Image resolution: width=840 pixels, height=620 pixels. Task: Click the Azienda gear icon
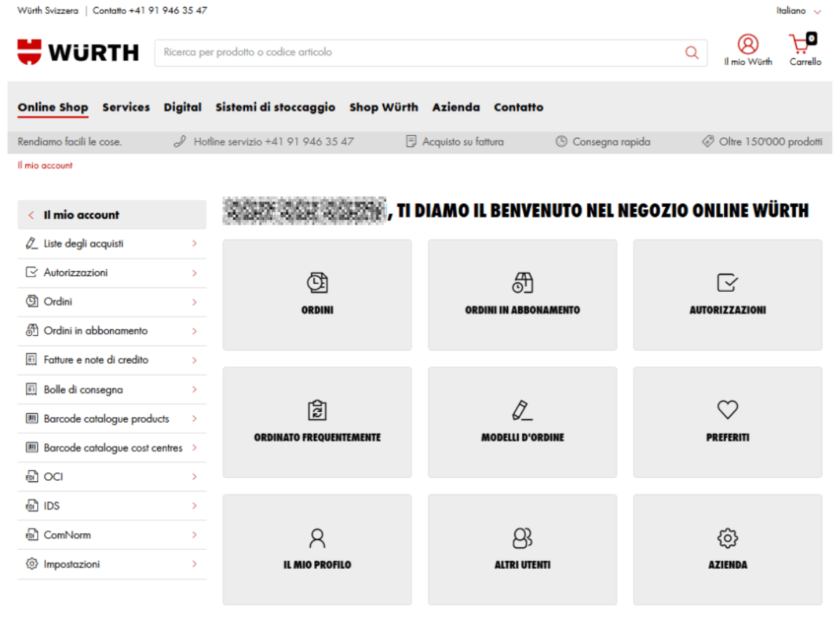tap(728, 537)
